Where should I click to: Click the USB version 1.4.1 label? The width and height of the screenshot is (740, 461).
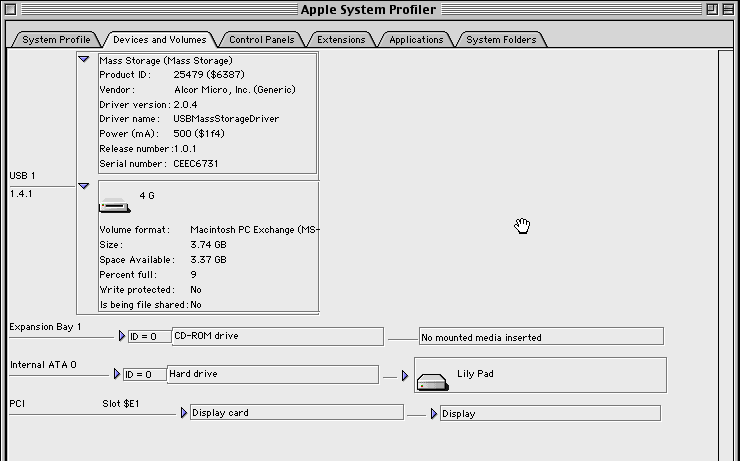pos(21,194)
